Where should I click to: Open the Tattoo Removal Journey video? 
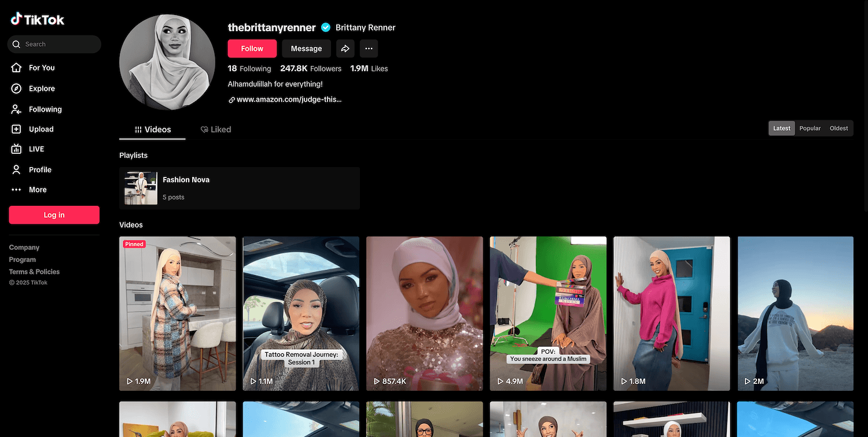pyautogui.click(x=301, y=313)
